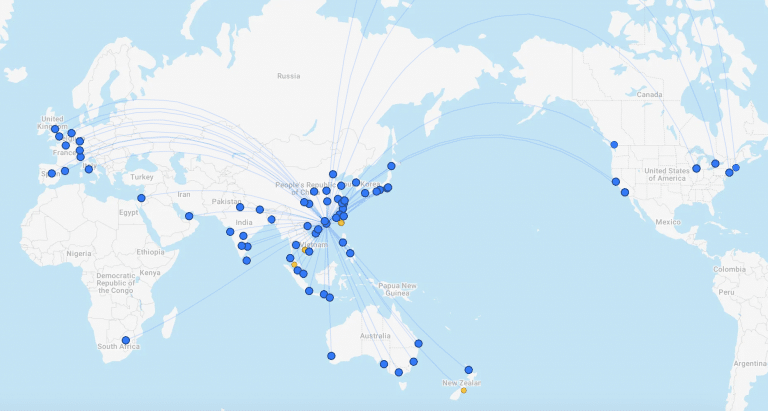Viewport: 768px width, 411px height.
Task: Click the Argentina country label
Action: (x=750, y=364)
